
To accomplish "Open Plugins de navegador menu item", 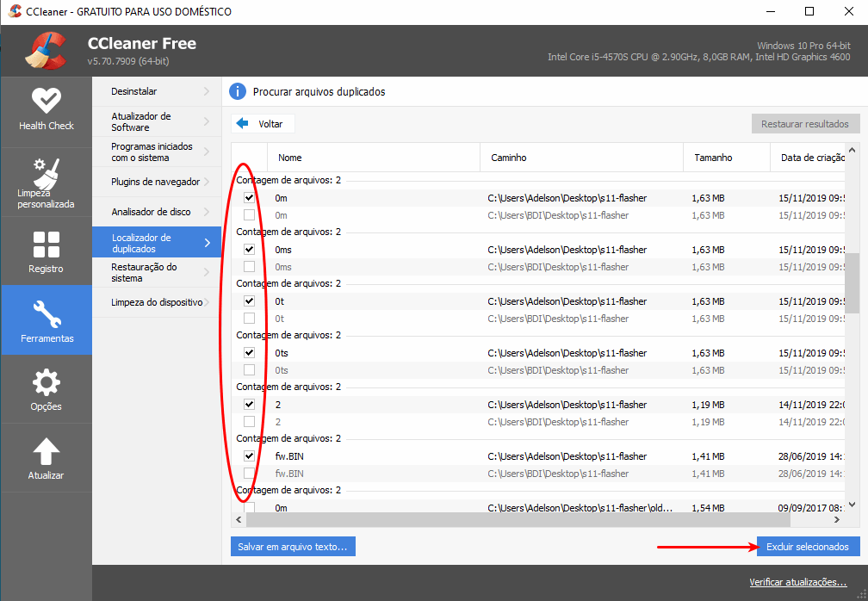I will pos(157,182).
